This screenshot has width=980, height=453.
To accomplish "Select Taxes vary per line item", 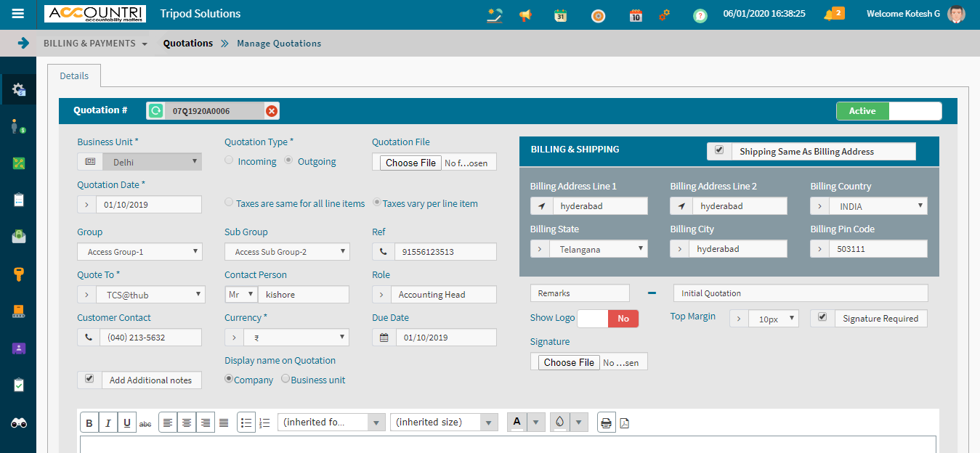I will pos(377,203).
